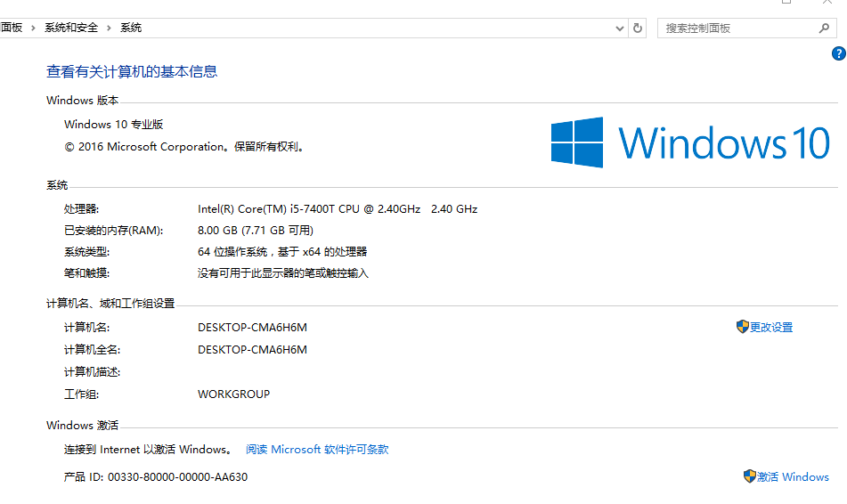This screenshot has width=847, height=504.
Task: Click the processor value Intel(R) Core(TM) i5-7400T
Action: click(x=338, y=209)
